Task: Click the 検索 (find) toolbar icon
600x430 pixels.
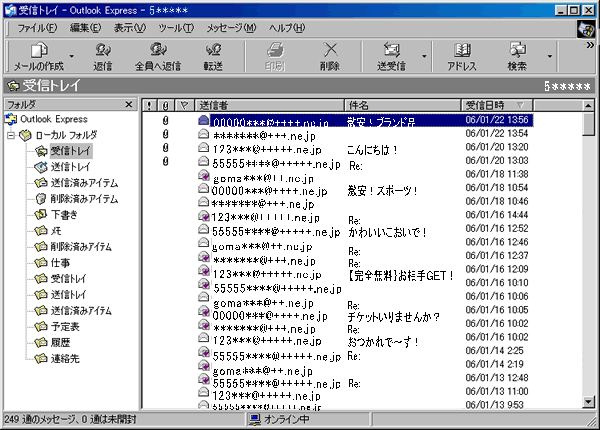Action: click(517, 49)
